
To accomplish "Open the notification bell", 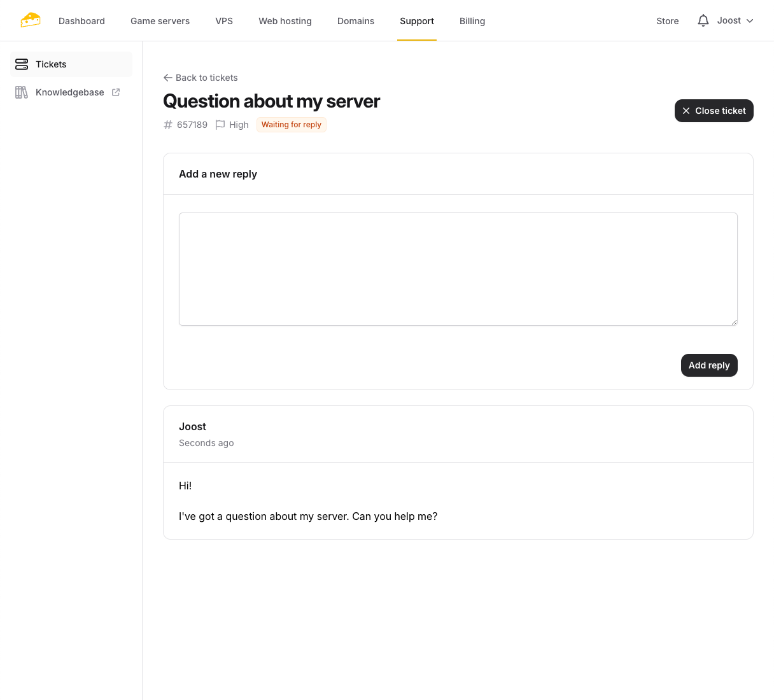I will pos(703,20).
